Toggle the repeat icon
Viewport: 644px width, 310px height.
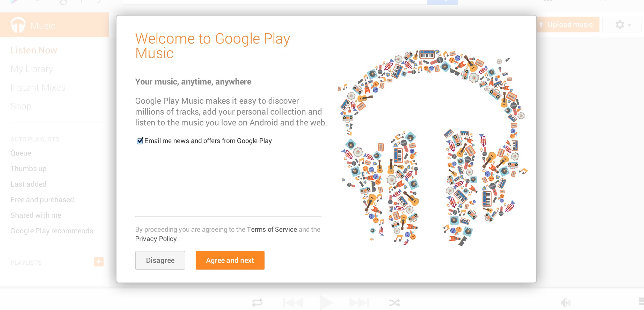[257, 302]
